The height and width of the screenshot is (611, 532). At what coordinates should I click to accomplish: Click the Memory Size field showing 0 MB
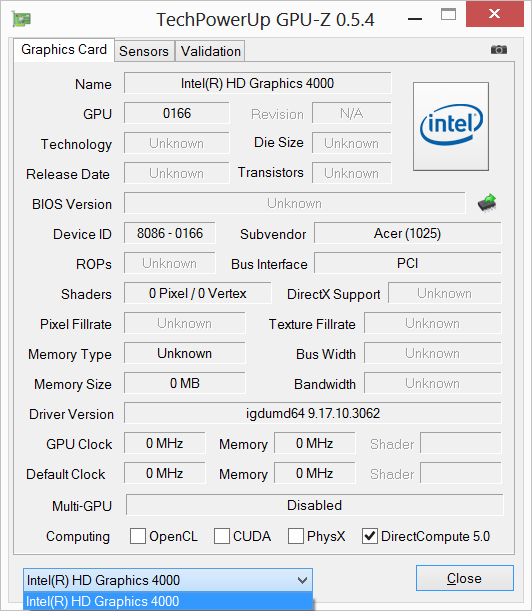(185, 383)
